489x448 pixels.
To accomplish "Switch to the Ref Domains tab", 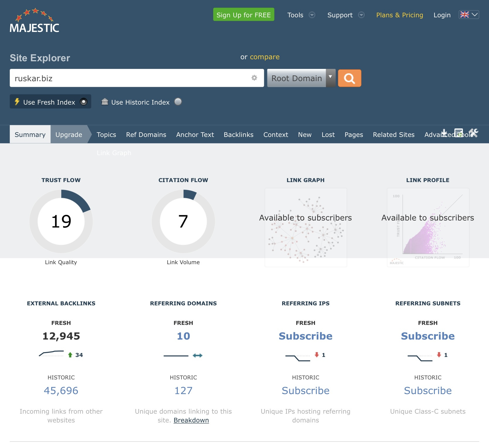I will pyautogui.click(x=146, y=135).
